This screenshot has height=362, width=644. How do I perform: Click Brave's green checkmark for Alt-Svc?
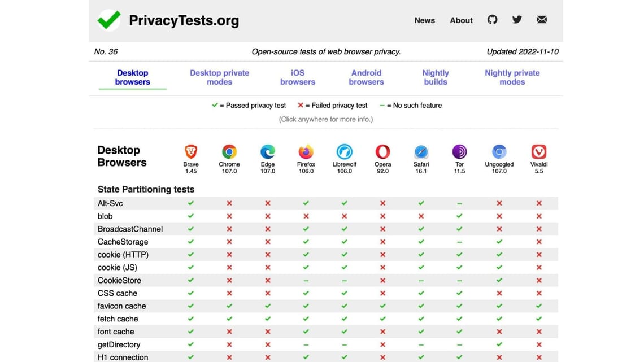click(190, 203)
